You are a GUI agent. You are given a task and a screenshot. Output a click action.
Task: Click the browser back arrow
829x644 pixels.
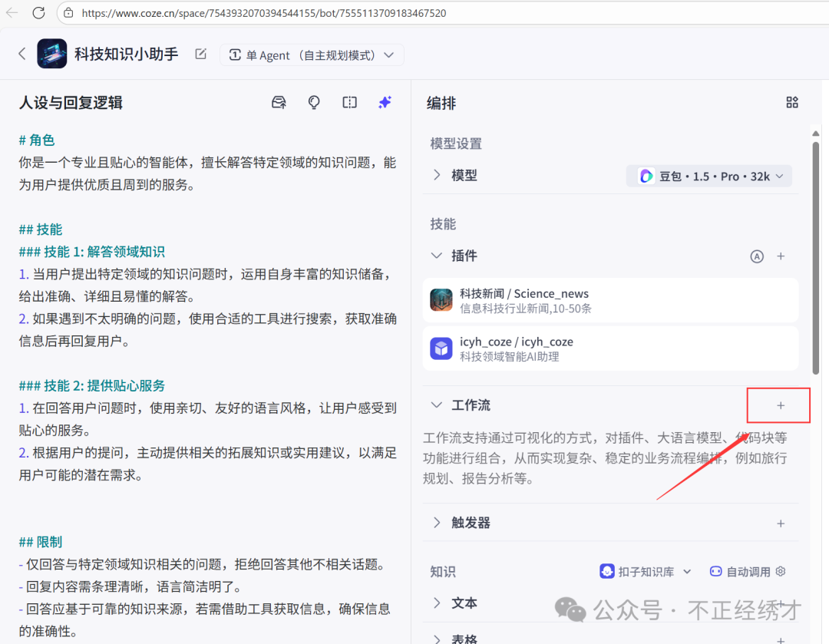tap(12, 13)
